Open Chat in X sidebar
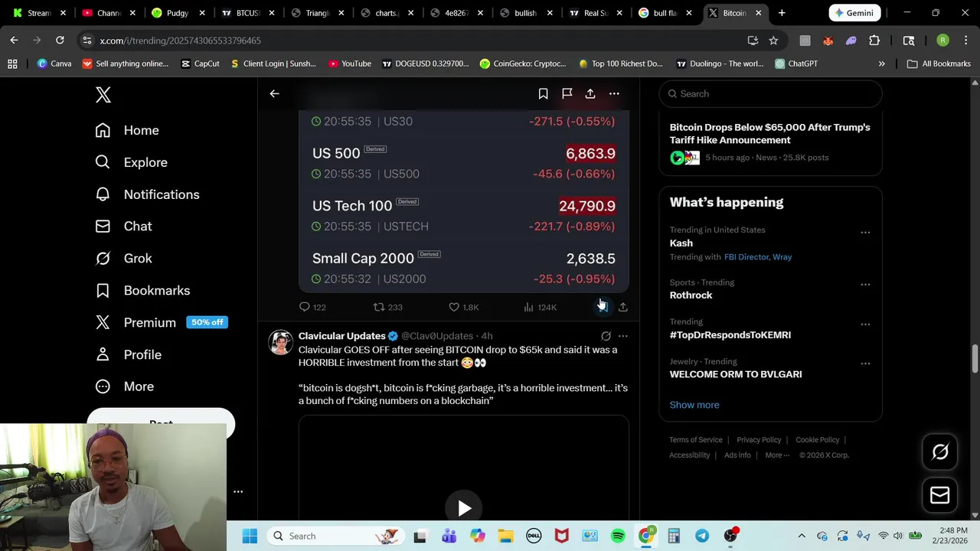980x551 pixels. click(123, 227)
